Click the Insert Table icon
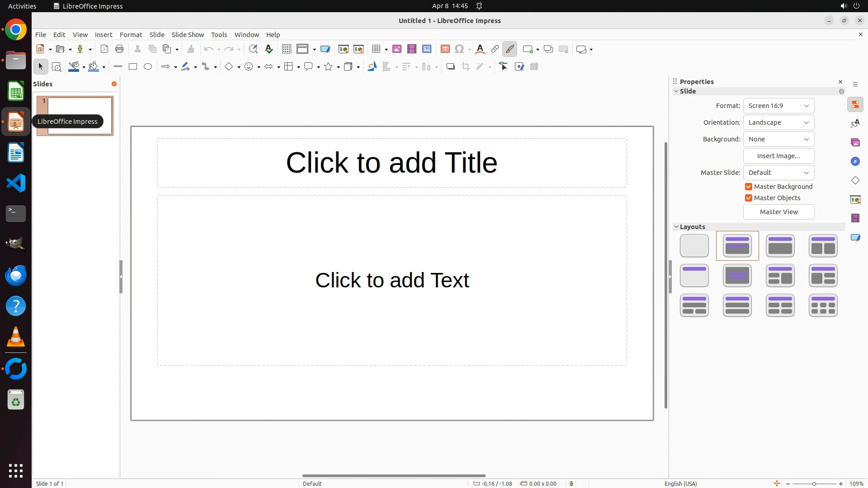This screenshot has width=868, height=488. pyautogui.click(x=376, y=49)
